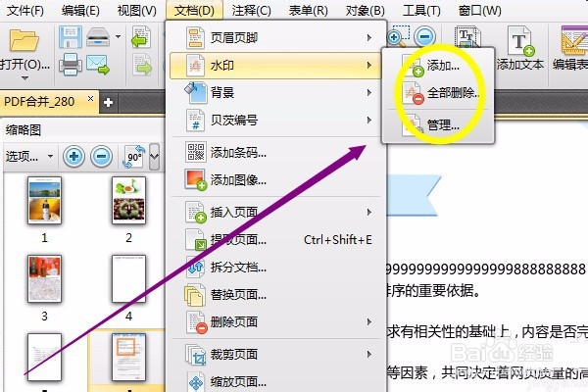Open the 视图(V) menu
588x392 pixels.
coord(136,10)
